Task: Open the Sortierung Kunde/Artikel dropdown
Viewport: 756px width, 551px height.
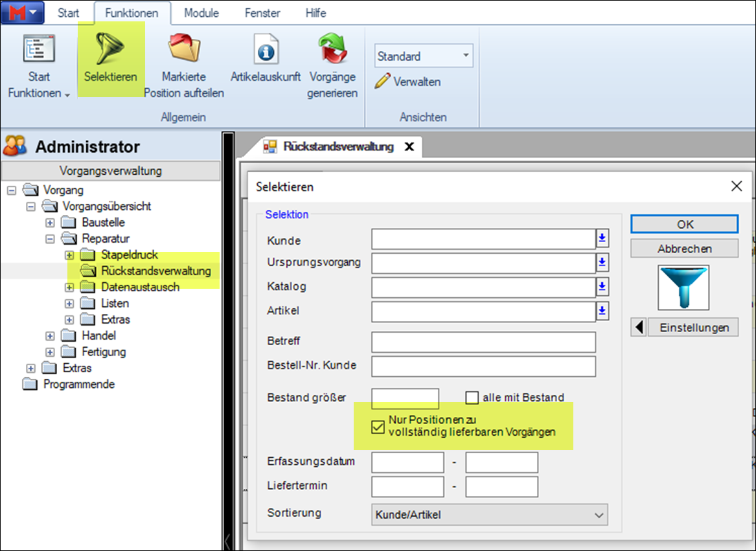Action: [490, 515]
